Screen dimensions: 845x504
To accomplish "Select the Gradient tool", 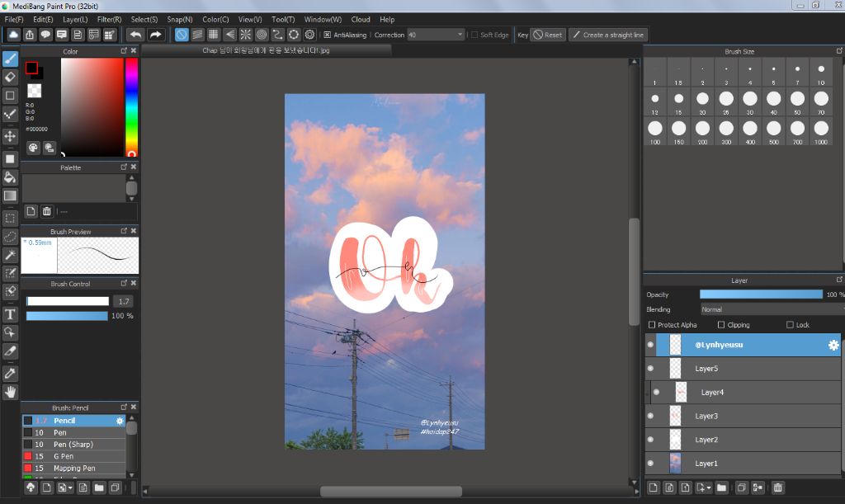I will [10, 195].
